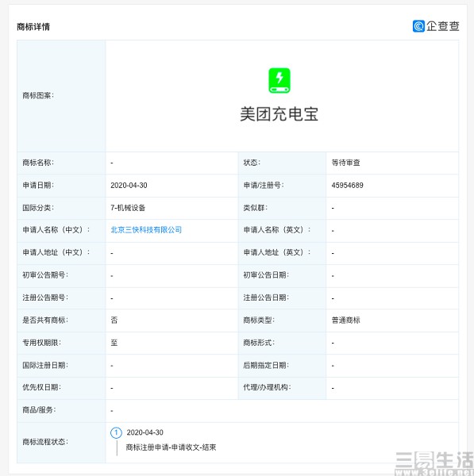
Task: Click the 后期指定日期 label
Action: (x=266, y=365)
